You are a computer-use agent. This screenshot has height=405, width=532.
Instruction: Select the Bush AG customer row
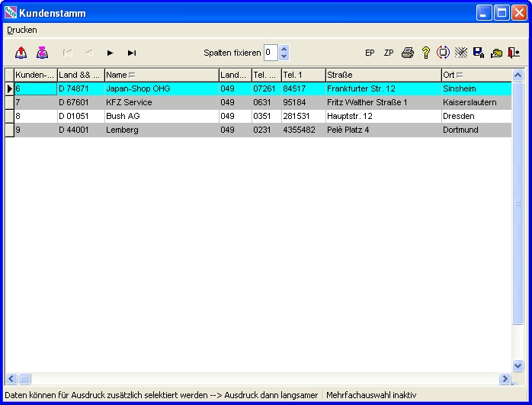122,116
